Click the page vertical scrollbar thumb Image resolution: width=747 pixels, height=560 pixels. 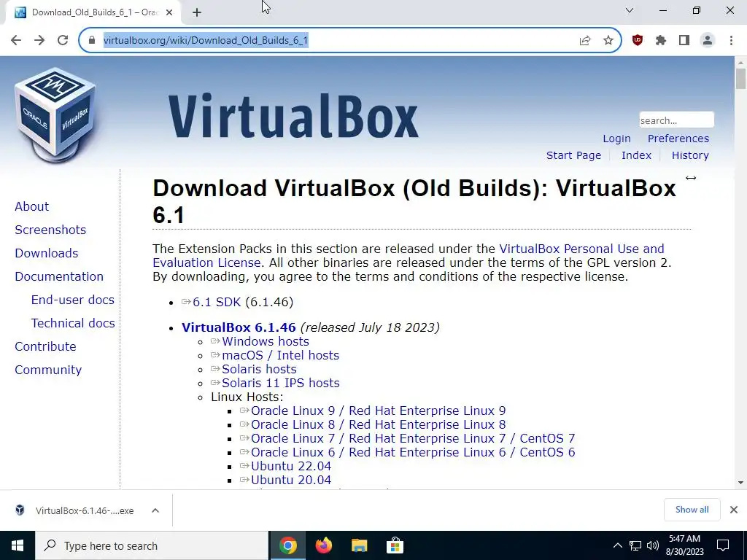(740, 79)
